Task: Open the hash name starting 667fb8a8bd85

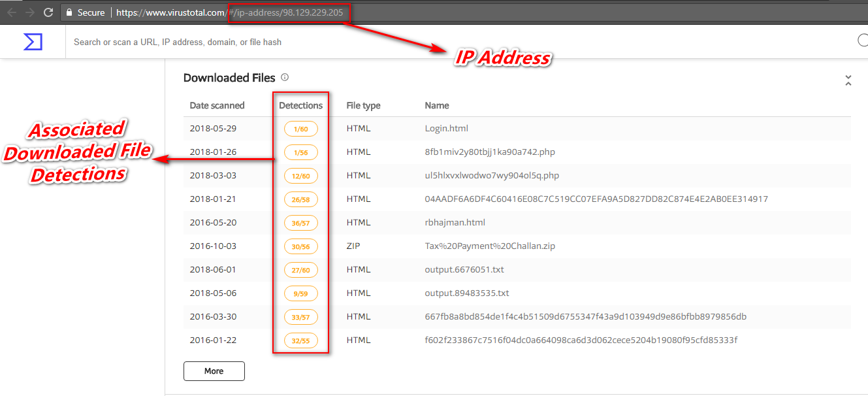Action: point(586,317)
